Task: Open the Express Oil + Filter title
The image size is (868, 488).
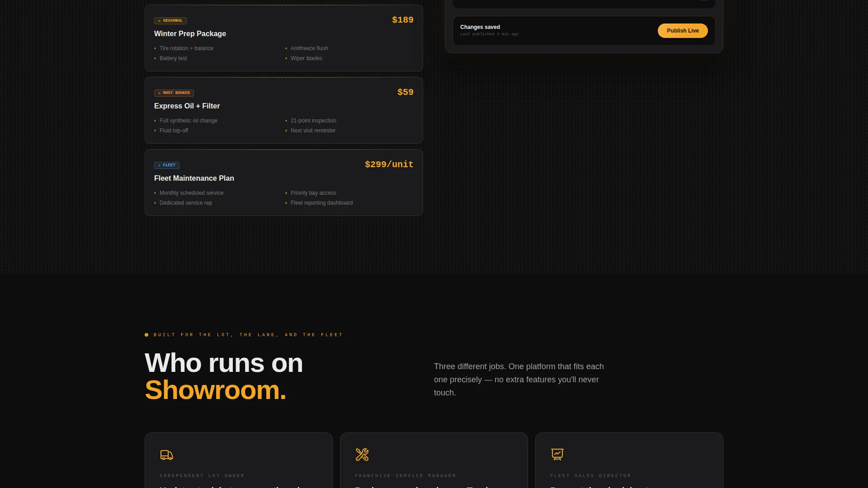Action: pos(187,106)
